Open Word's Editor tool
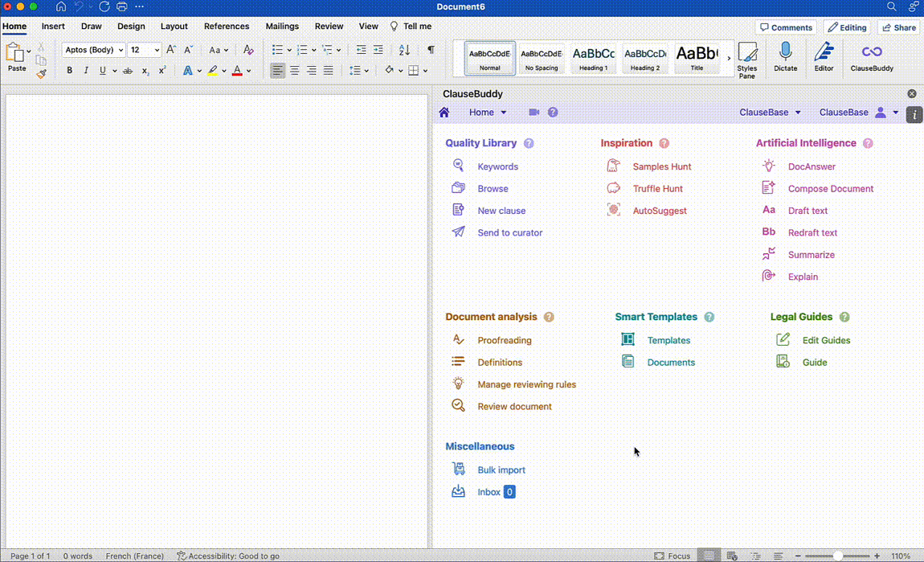Screen dimensions: 924x562 (x=824, y=57)
